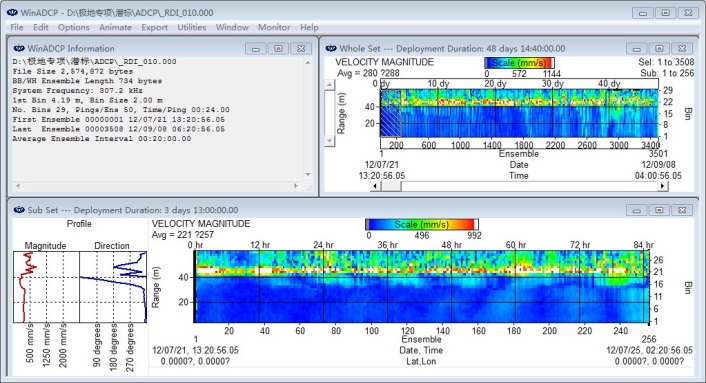Maximize the Whole Set window
Image resolution: width=706 pixels, height=383 pixels.
coord(659,49)
